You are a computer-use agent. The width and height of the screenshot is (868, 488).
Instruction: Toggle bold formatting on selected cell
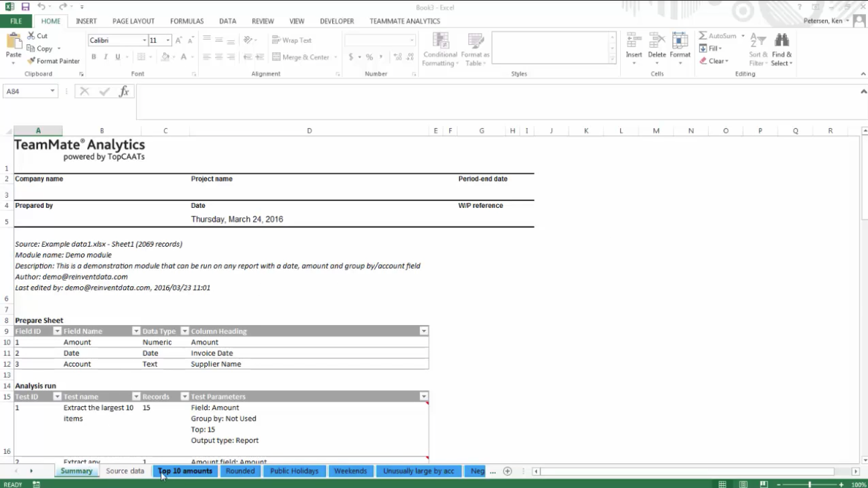point(93,57)
